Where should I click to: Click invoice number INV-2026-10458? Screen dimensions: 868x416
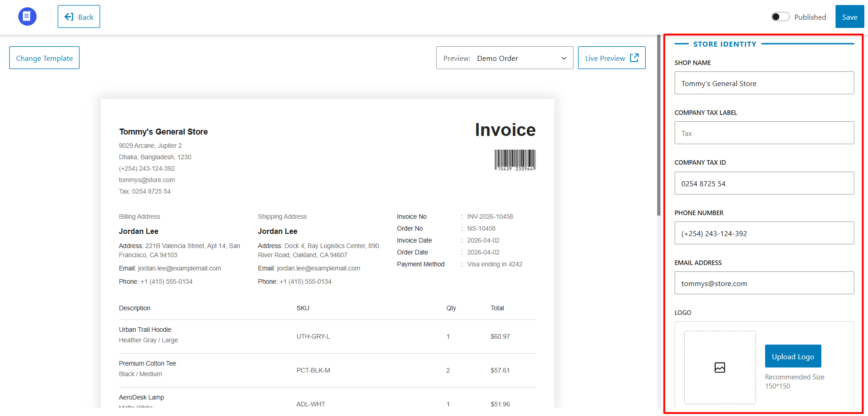point(490,216)
